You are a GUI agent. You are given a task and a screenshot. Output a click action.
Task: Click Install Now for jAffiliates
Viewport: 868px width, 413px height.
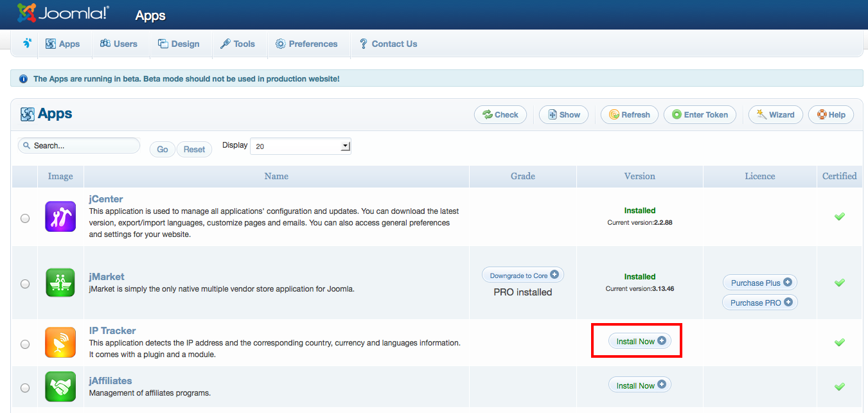(x=640, y=385)
